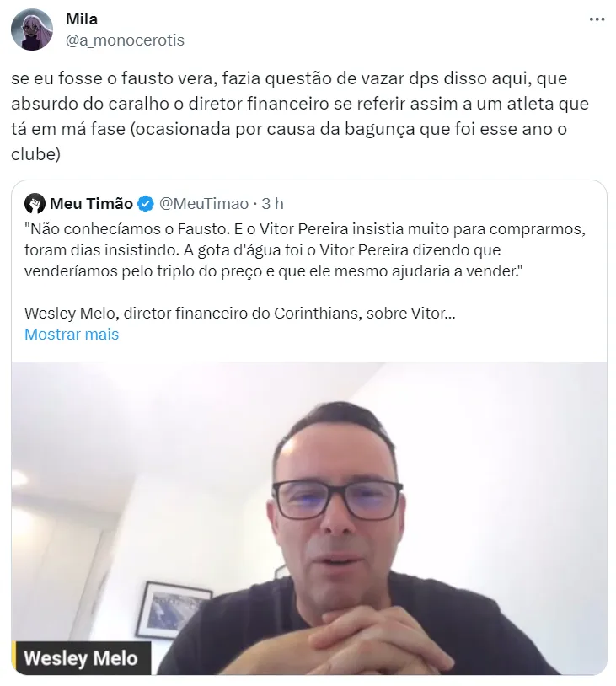Open Mila display name
This screenshot has height=686, width=616.
tap(82, 19)
